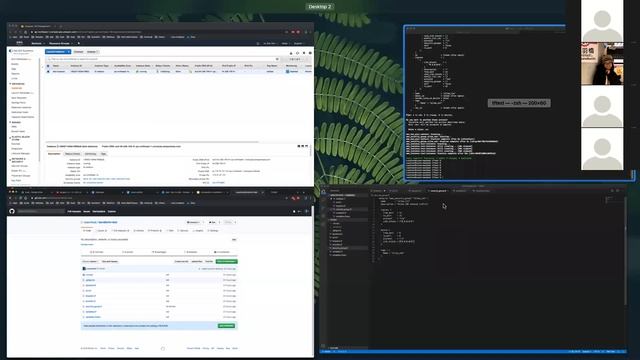
Task: Toggle the select-all checkbox in instances table header
Action: pos(48,66)
